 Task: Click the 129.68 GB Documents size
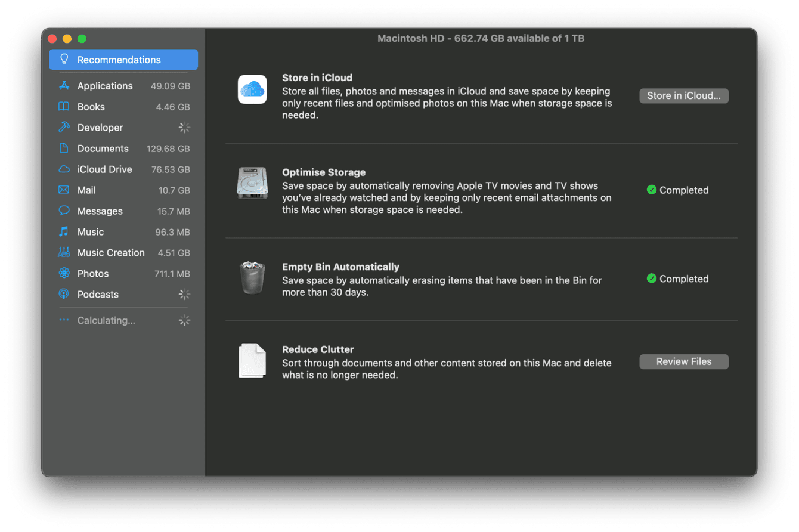click(x=169, y=149)
